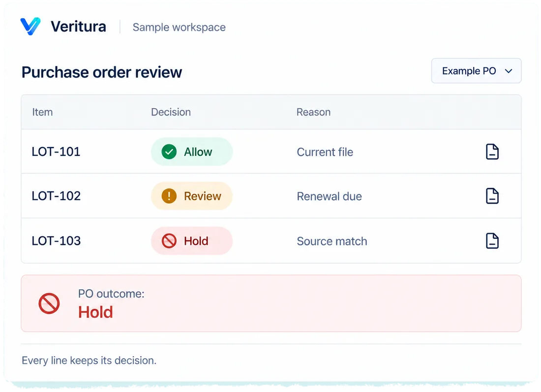This screenshot has width=541, height=392.
Task: Select the Review decision badge
Action: coord(192,196)
